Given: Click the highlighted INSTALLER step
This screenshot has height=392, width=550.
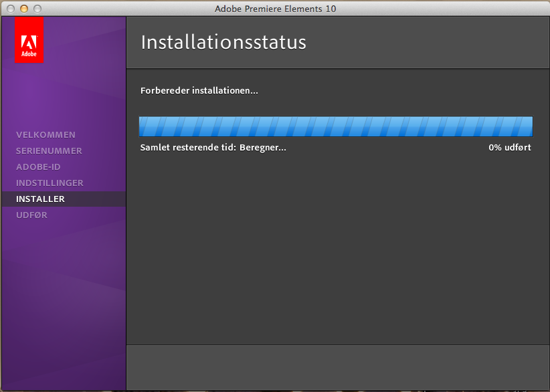Looking at the screenshot, I should (40, 199).
